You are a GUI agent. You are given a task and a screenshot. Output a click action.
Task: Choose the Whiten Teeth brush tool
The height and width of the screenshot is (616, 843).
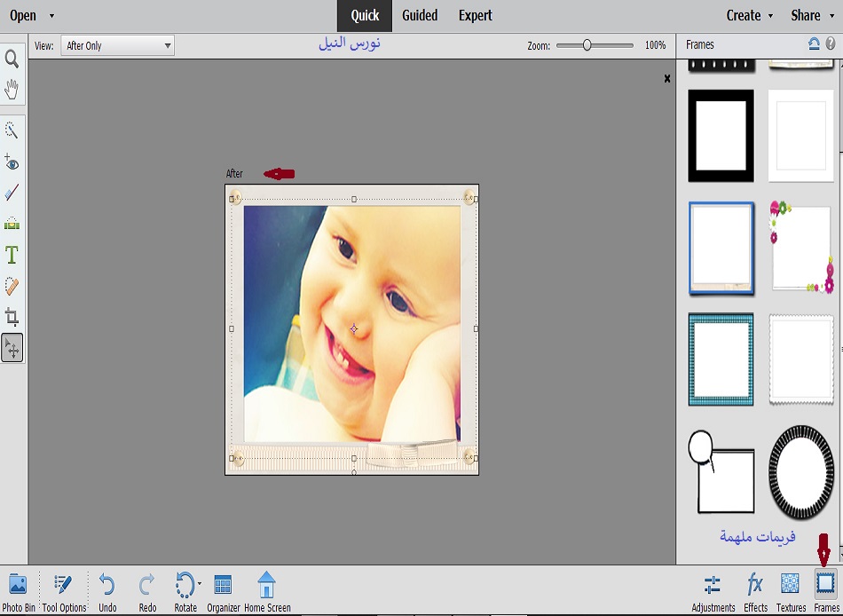pos(12,193)
